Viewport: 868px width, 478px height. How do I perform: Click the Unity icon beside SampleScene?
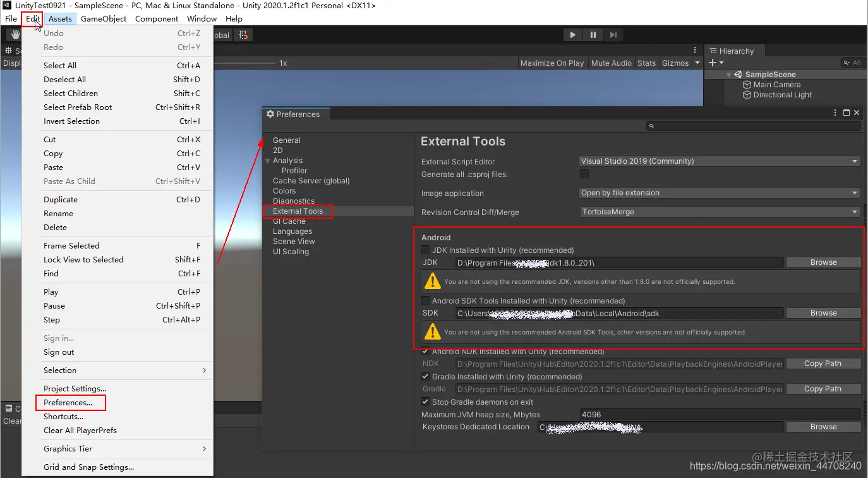pos(738,75)
